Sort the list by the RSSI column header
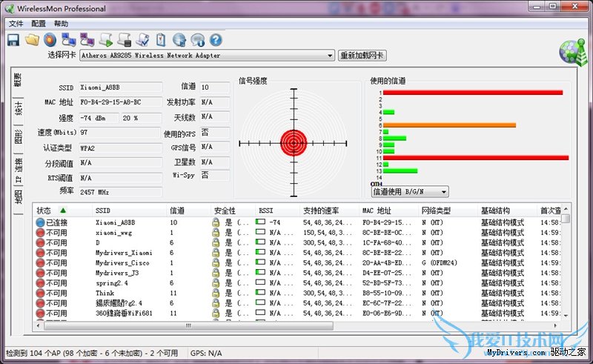Screen dimensions: 593x364 [x=277, y=211]
